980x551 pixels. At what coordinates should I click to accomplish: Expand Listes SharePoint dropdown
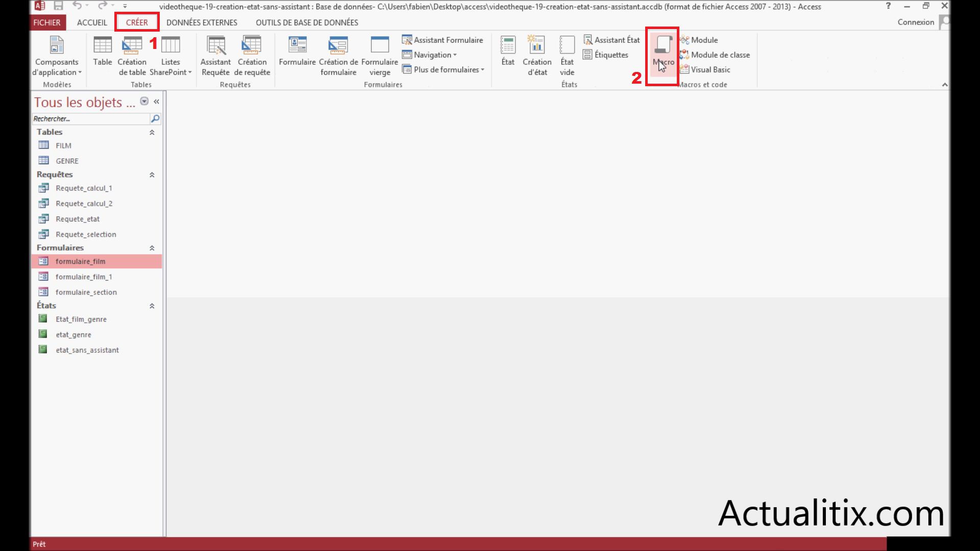tap(170, 56)
